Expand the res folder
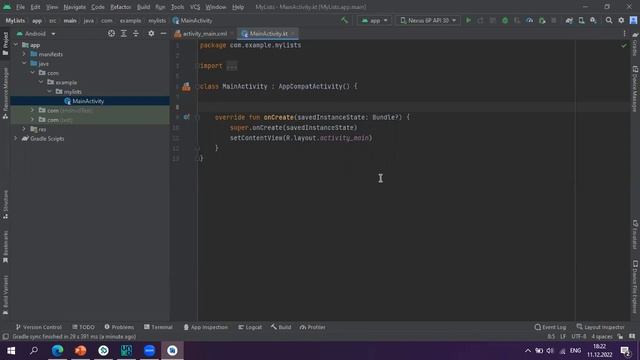The width and height of the screenshot is (640, 360). 24,129
